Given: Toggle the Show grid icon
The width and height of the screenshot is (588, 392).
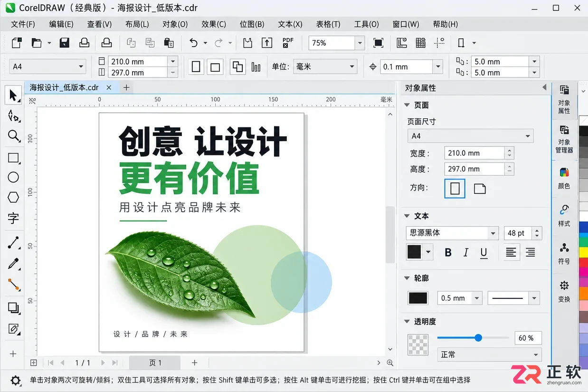Looking at the screenshot, I should coord(420,43).
